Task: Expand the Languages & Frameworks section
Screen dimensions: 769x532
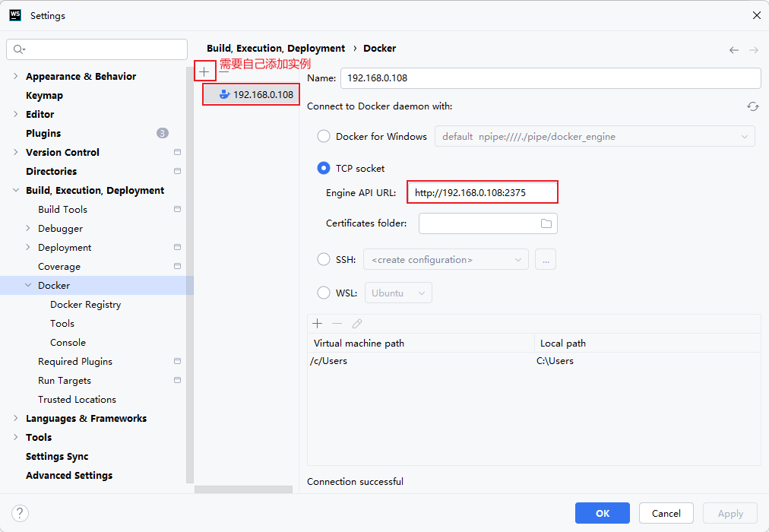Action: coord(16,419)
